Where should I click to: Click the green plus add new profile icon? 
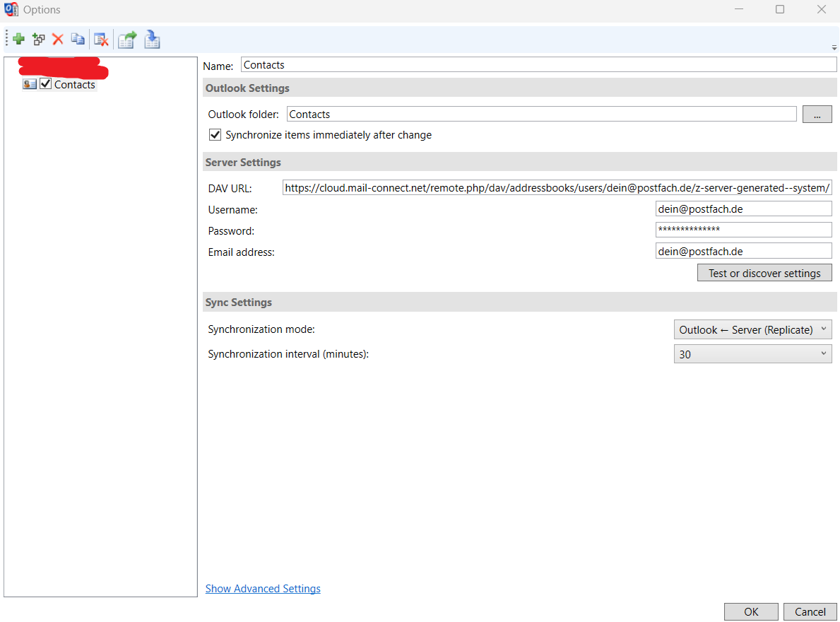[18, 40]
